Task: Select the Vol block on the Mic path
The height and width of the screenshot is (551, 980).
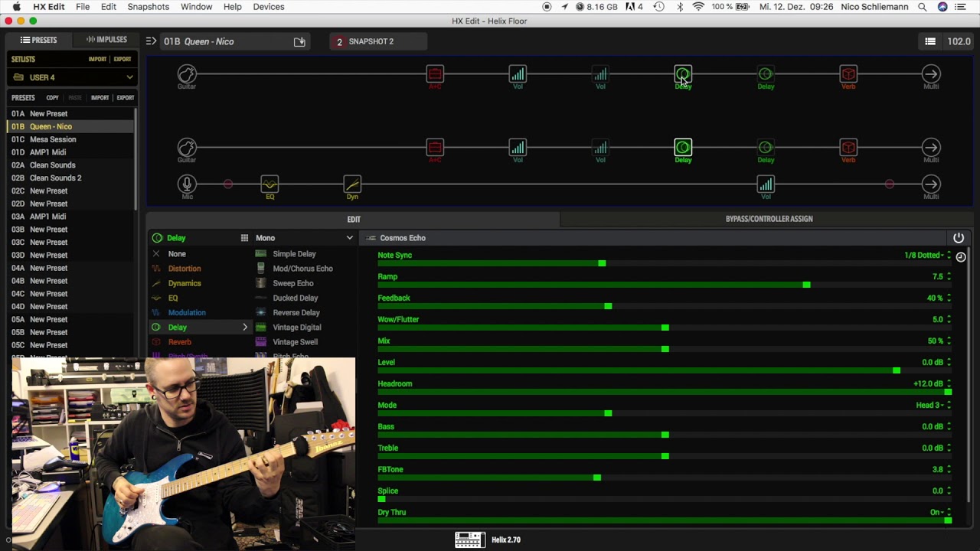Action: pyautogui.click(x=766, y=184)
